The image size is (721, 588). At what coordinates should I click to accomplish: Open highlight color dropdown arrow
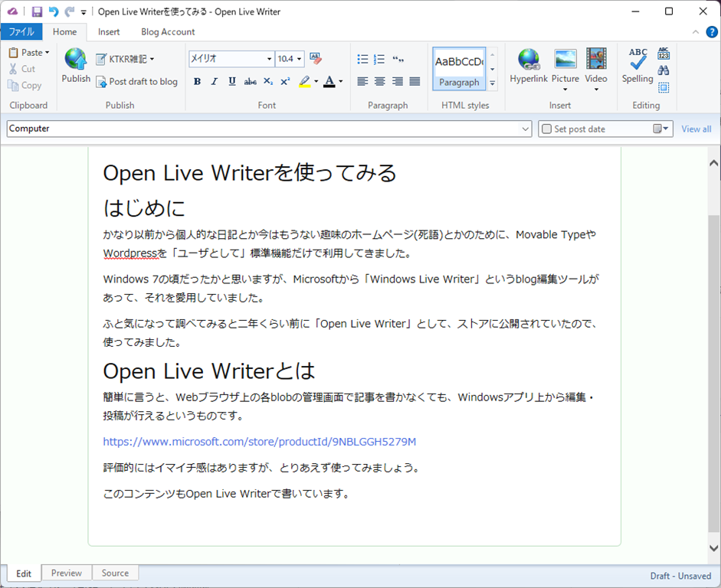pos(316,82)
